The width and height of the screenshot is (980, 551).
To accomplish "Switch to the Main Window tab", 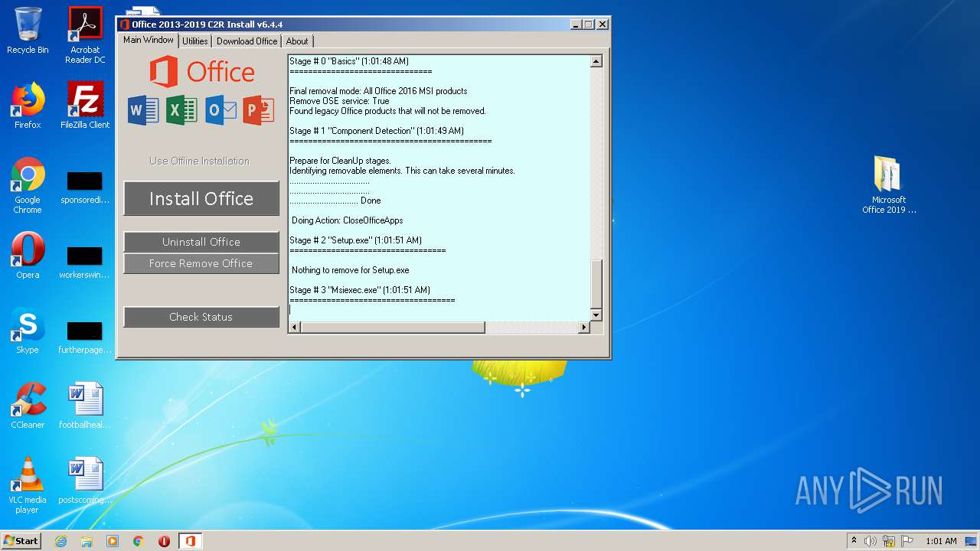I will (149, 40).
